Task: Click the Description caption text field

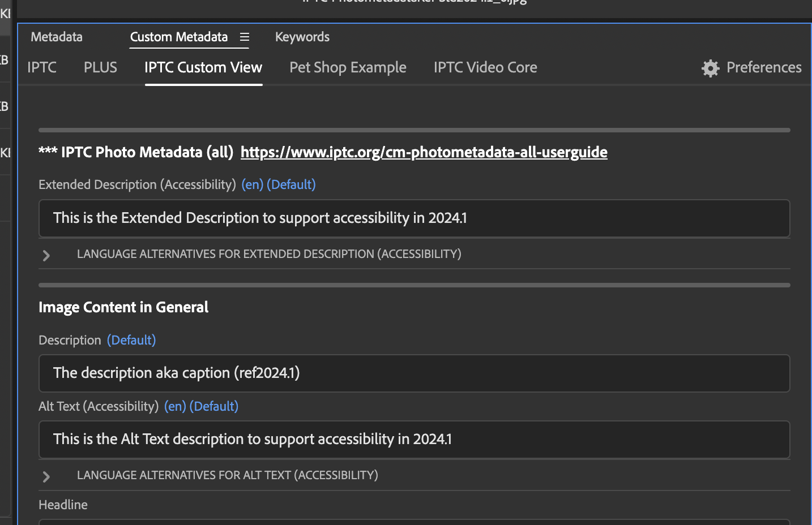Action: click(x=413, y=373)
